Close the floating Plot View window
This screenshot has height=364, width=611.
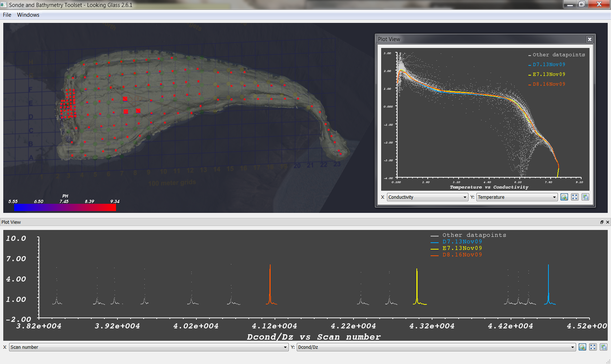coord(590,39)
